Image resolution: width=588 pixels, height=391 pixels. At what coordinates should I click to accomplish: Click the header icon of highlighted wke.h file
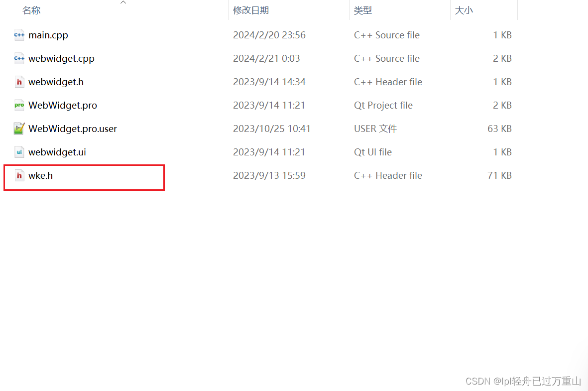19,175
